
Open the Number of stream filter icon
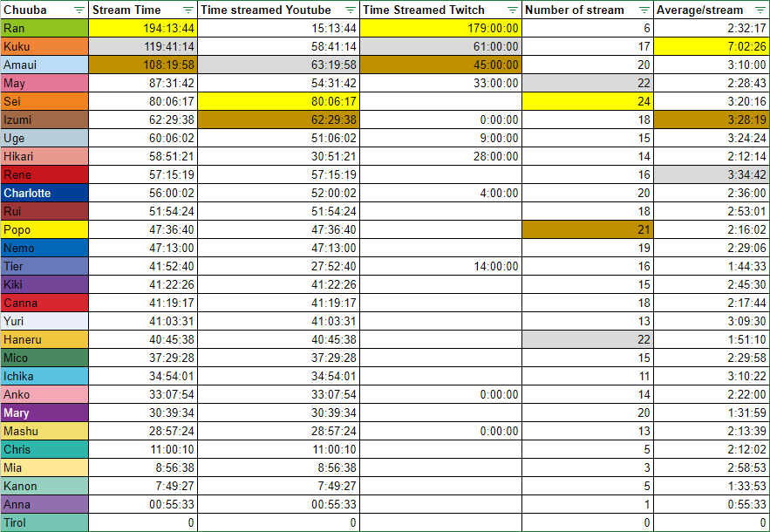644,10
